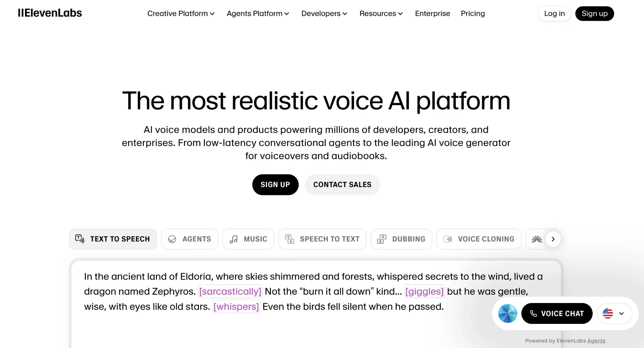Click the Log in button

554,13
